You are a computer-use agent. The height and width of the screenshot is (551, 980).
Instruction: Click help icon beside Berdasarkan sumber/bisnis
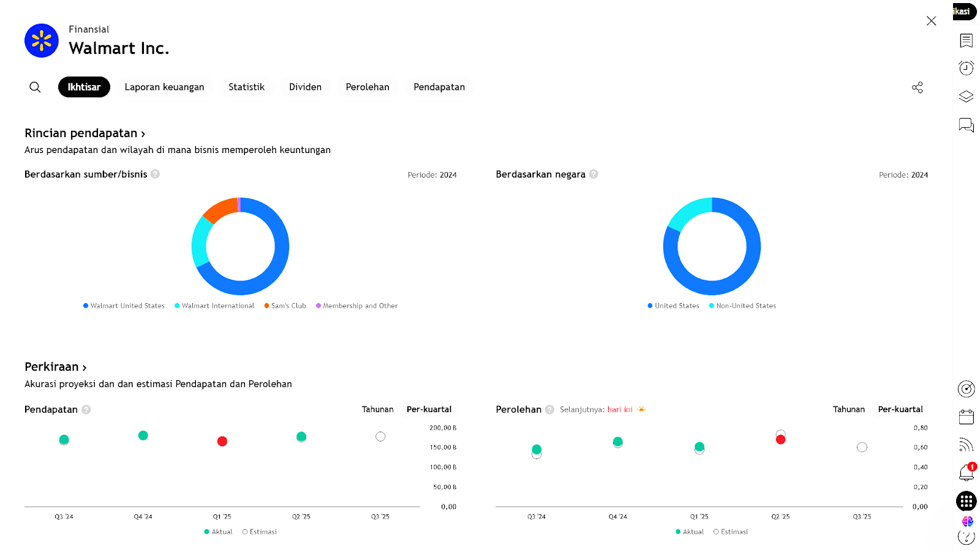[156, 174]
